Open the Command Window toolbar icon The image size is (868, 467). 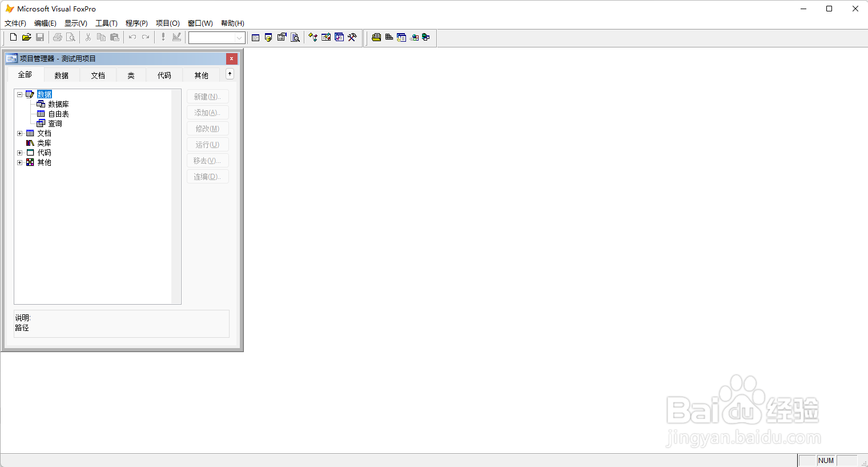(255, 37)
